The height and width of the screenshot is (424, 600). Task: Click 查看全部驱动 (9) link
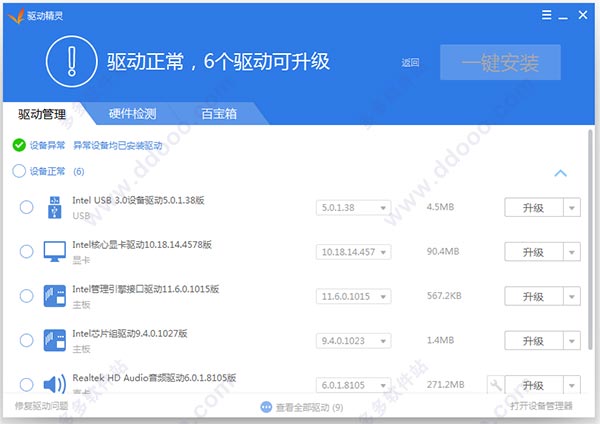coord(309,407)
